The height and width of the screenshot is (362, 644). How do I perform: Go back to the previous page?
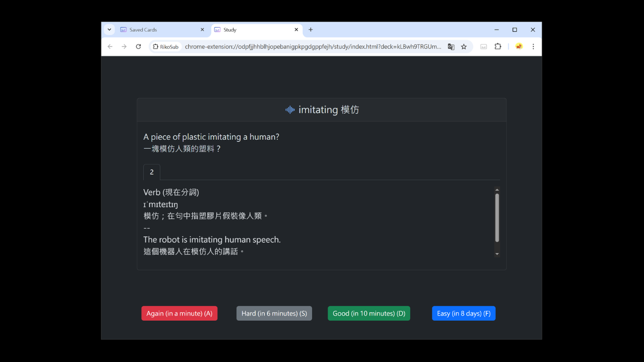tap(110, 47)
